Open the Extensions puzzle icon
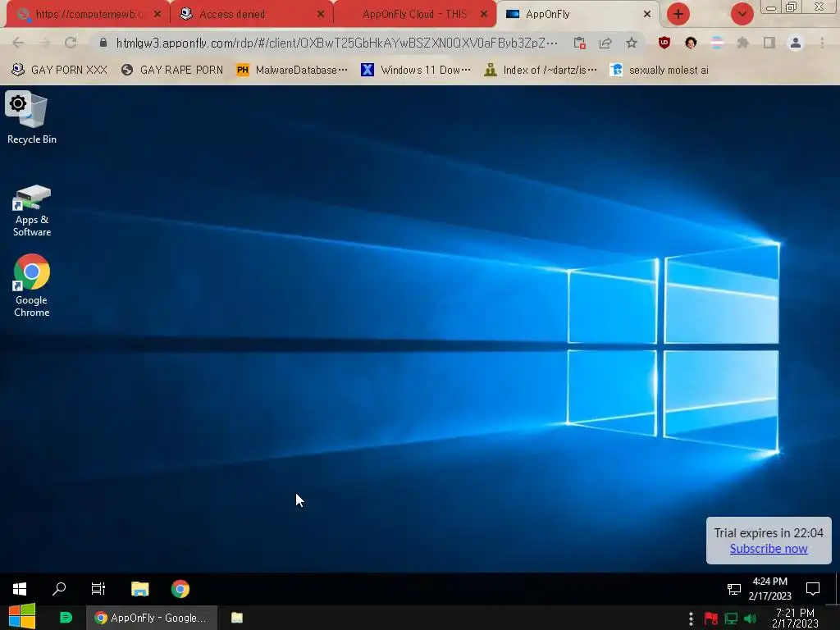 pos(742,43)
